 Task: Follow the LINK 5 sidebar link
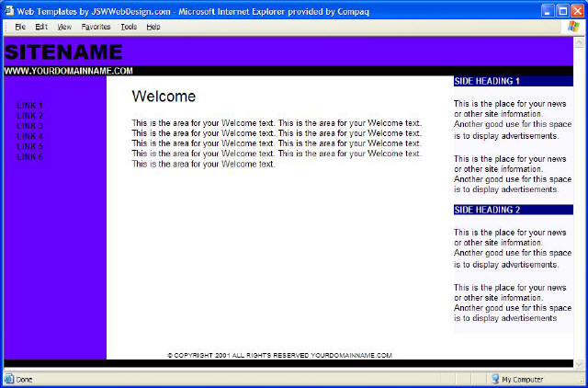(x=29, y=146)
